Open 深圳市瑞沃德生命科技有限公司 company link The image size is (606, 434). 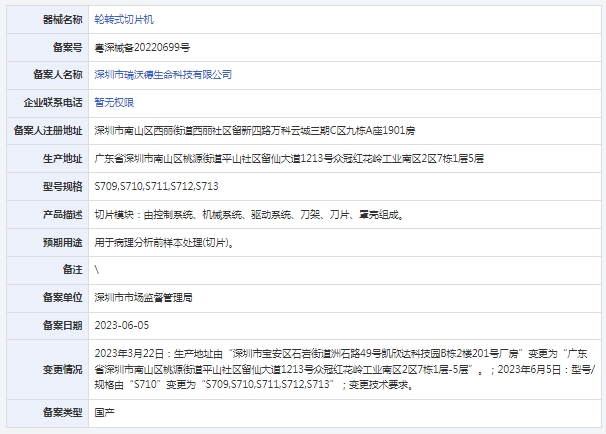[163, 75]
